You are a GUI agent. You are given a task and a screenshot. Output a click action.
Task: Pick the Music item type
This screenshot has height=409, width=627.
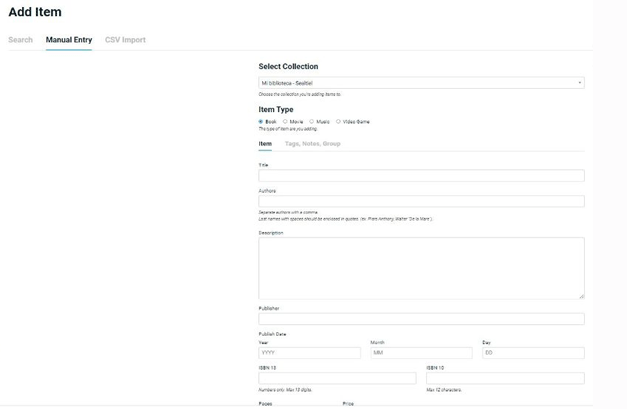tap(312, 121)
